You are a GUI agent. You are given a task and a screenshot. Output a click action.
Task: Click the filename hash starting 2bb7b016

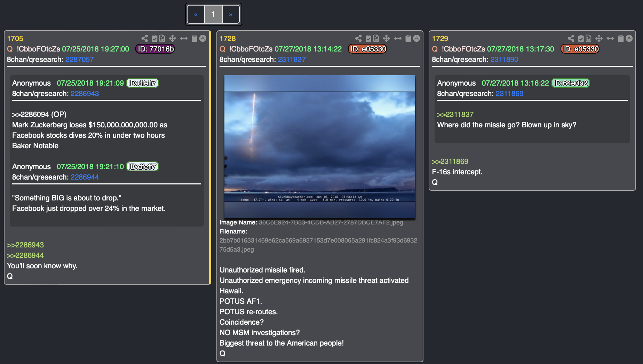coord(318,245)
